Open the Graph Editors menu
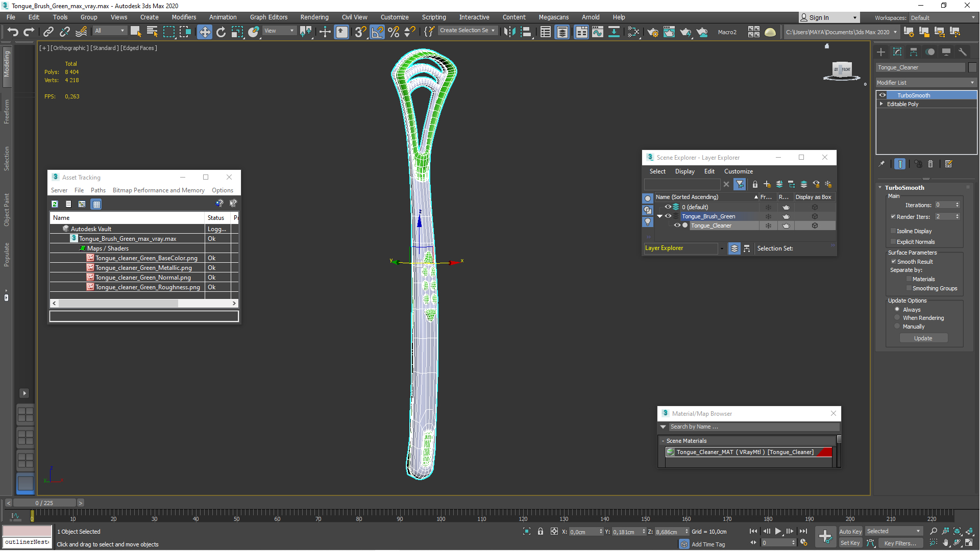The image size is (980, 551). coord(268,17)
